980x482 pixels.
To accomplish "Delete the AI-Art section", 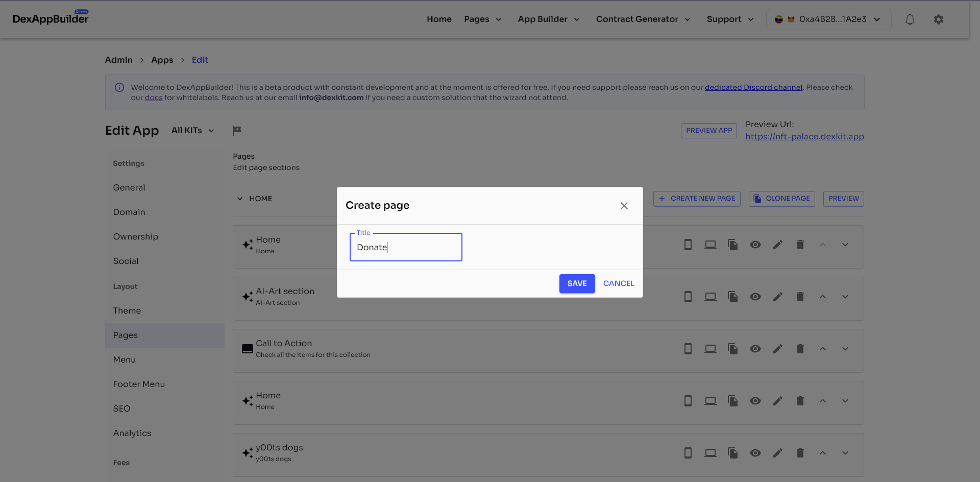I will pos(800,297).
